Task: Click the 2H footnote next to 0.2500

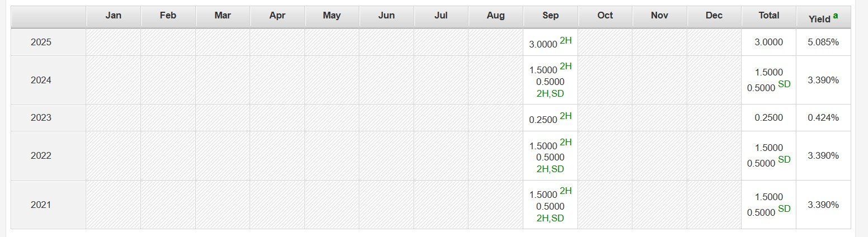Action: (566, 116)
